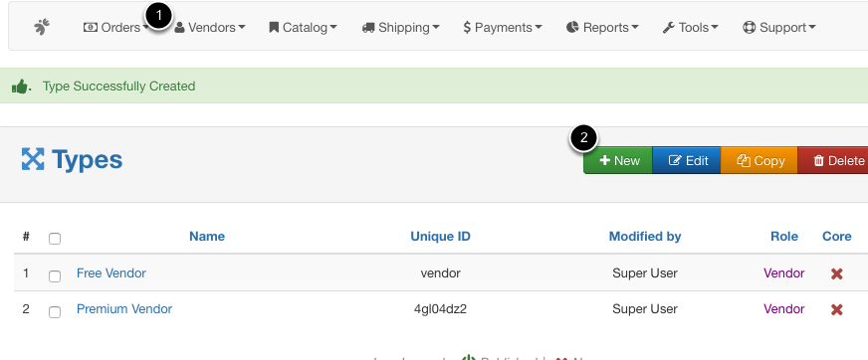
Task: Click the home logo icon in navbar
Action: (42, 27)
